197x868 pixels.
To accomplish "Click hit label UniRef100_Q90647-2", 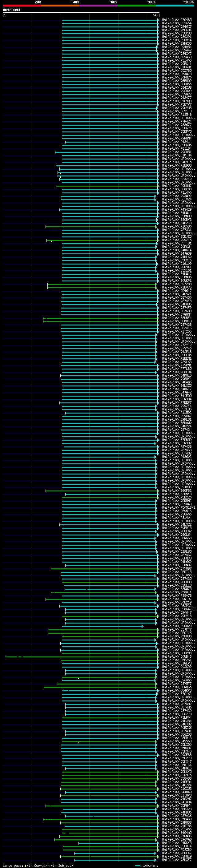I will 179,609.
